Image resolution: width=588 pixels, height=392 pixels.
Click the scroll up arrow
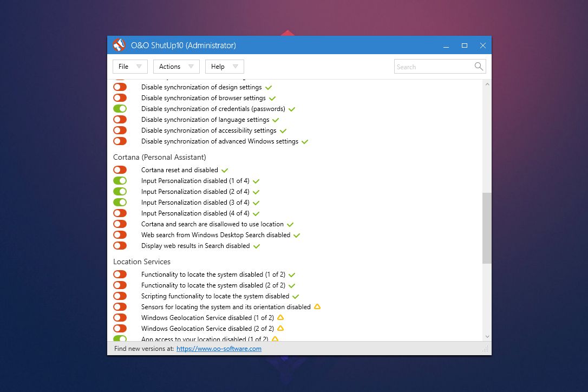[487, 84]
